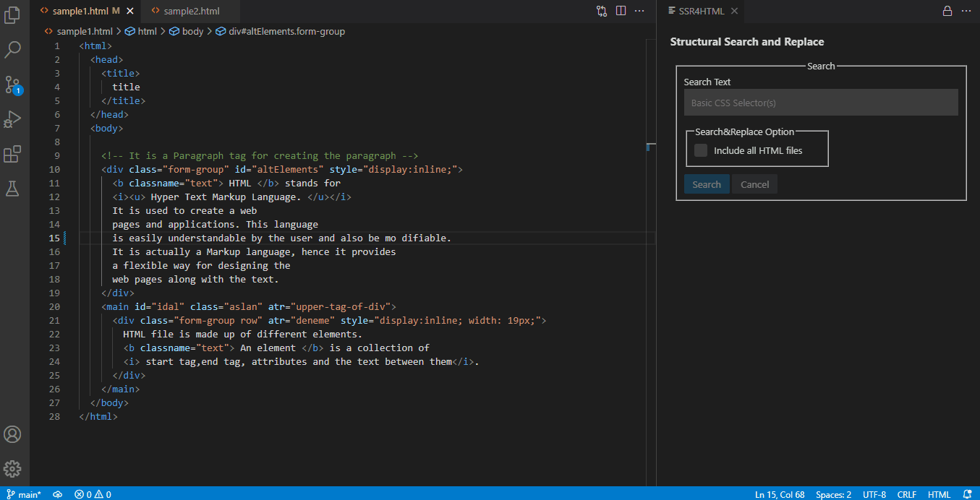Click the main* git branch indicator
Viewport: 980px width, 500px height.
point(25,494)
